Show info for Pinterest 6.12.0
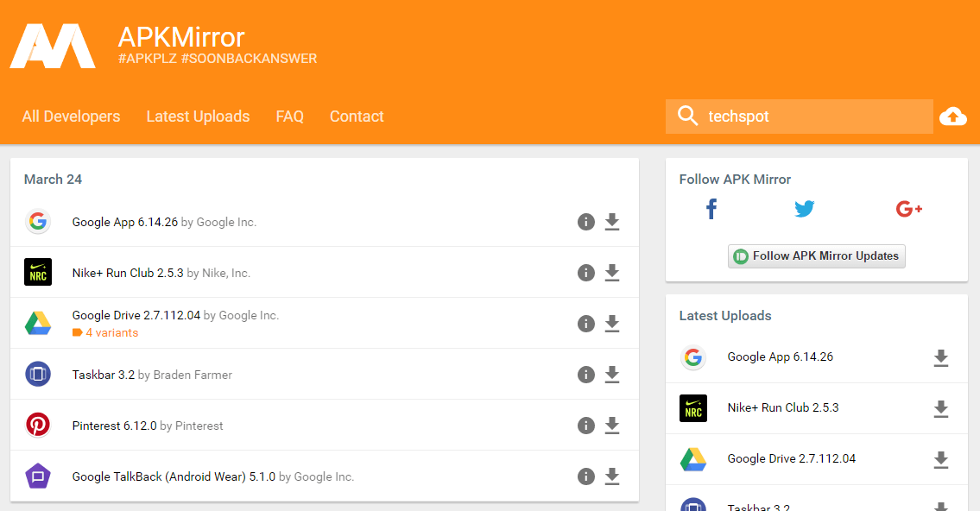 [x=585, y=426]
